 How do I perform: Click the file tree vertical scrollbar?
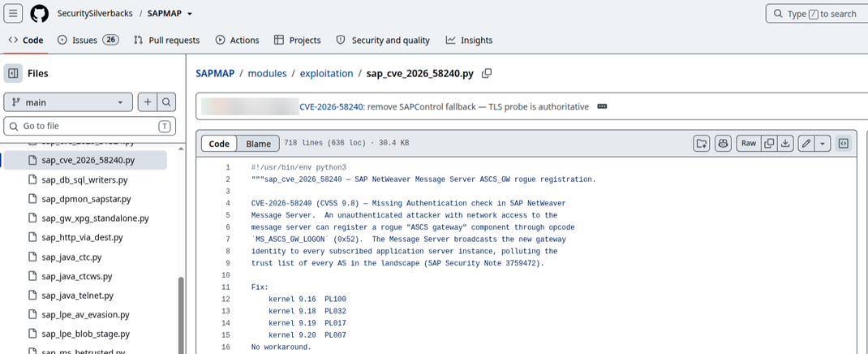tap(180, 315)
